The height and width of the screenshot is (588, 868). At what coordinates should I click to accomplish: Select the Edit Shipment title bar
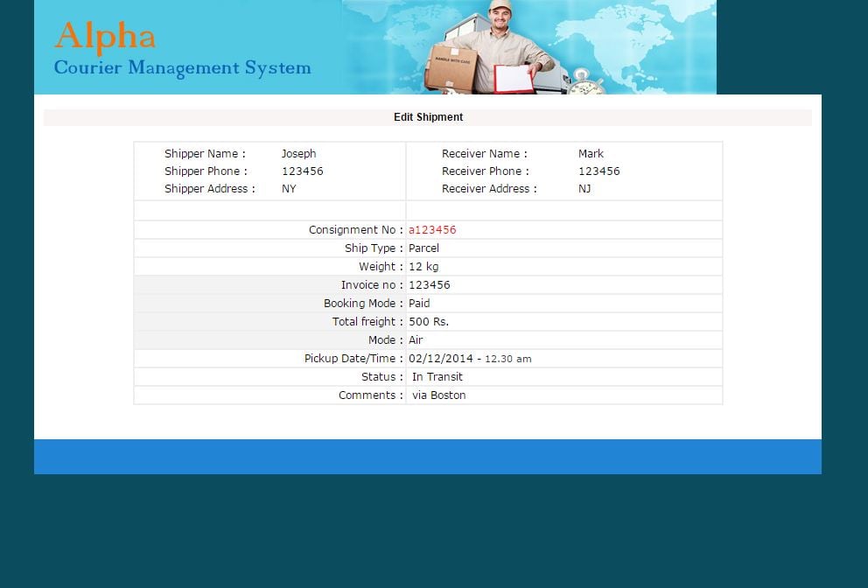coord(428,116)
